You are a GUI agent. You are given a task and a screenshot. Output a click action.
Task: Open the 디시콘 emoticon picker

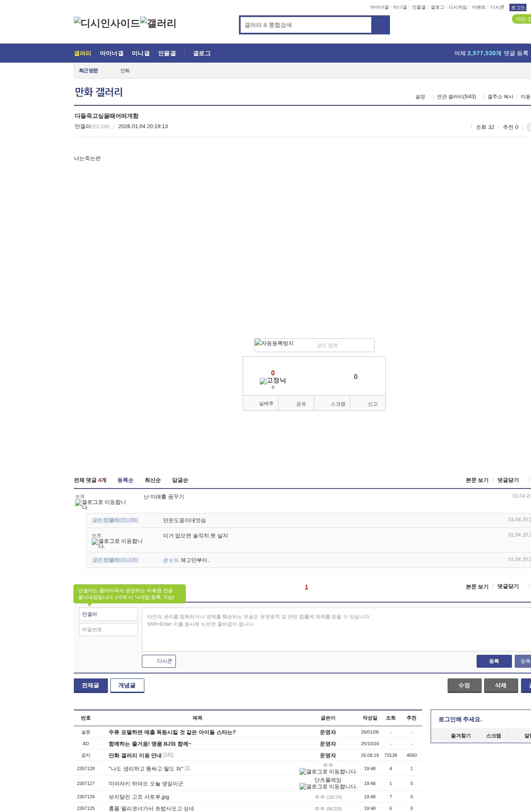(x=159, y=661)
